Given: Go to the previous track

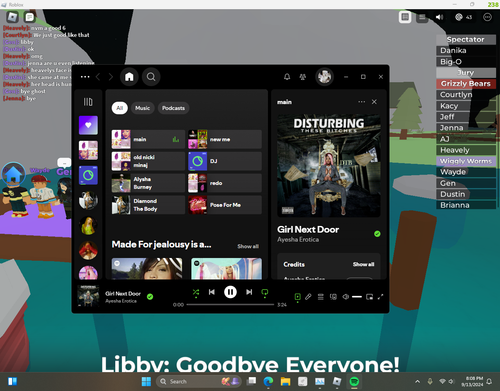Looking at the screenshot, I should (212, 292).
